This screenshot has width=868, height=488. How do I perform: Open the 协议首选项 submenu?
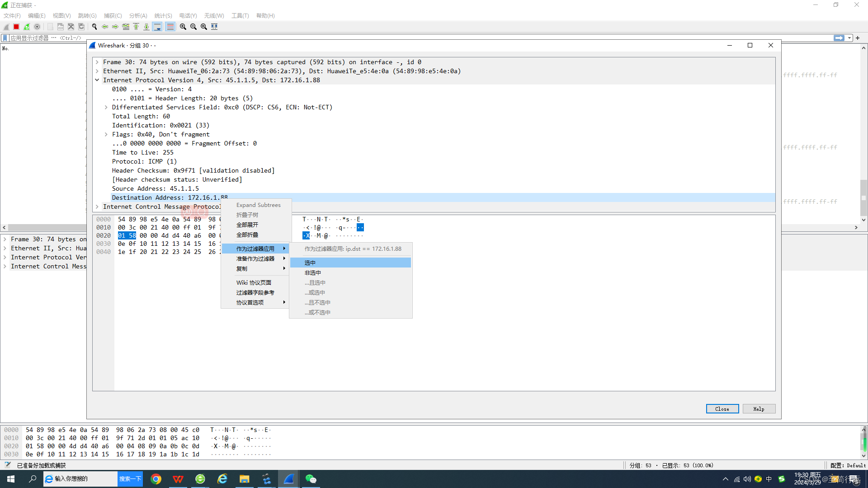coord(255,302)
